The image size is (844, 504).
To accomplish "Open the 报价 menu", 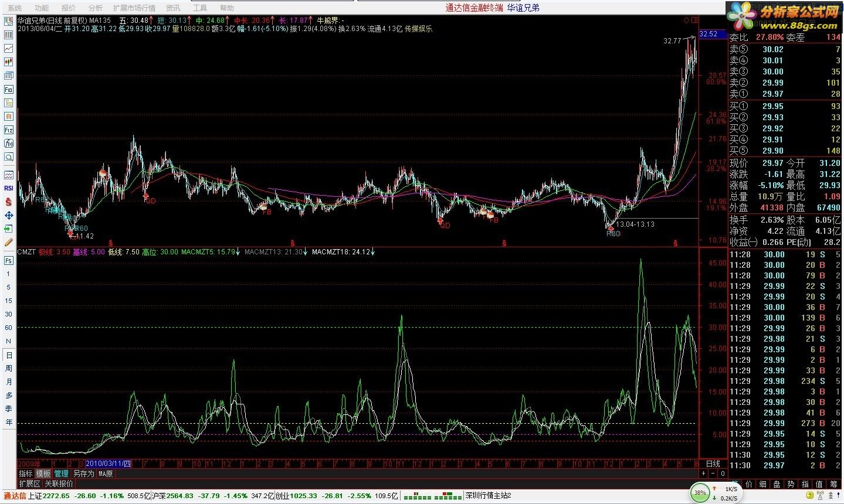I will coord(69,8).
